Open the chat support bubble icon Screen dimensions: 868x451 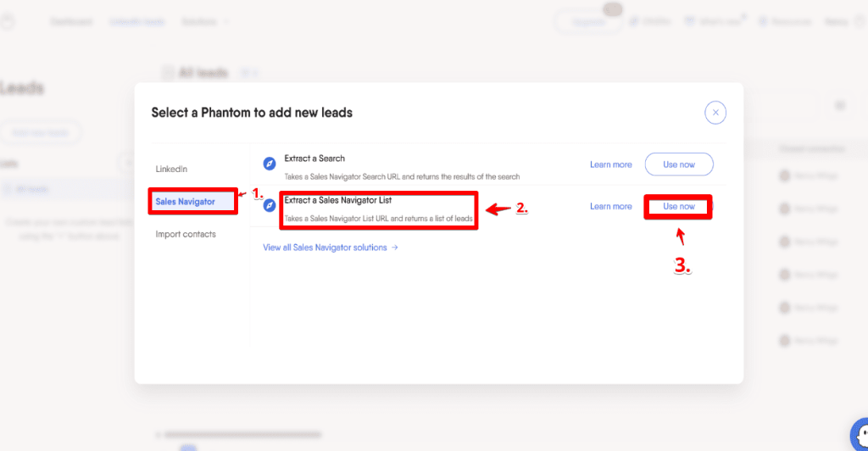point(860,434)
